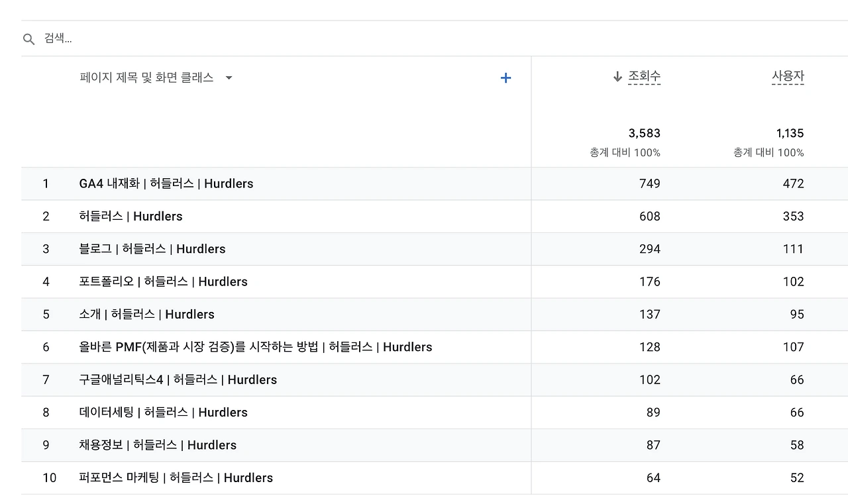Click users value 95 for 소개
The width and height of the screenshot is (848, 504).
click(x=797, y=314)
